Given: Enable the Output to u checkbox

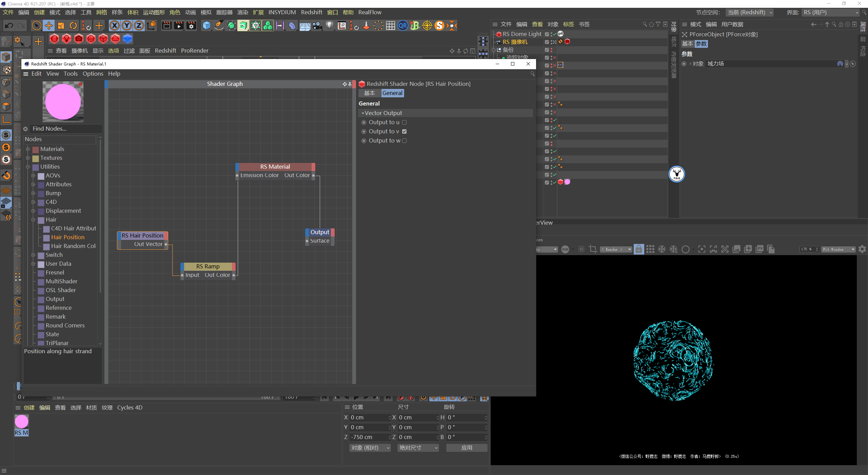Looking at the screenshot, I should (404, 122).
